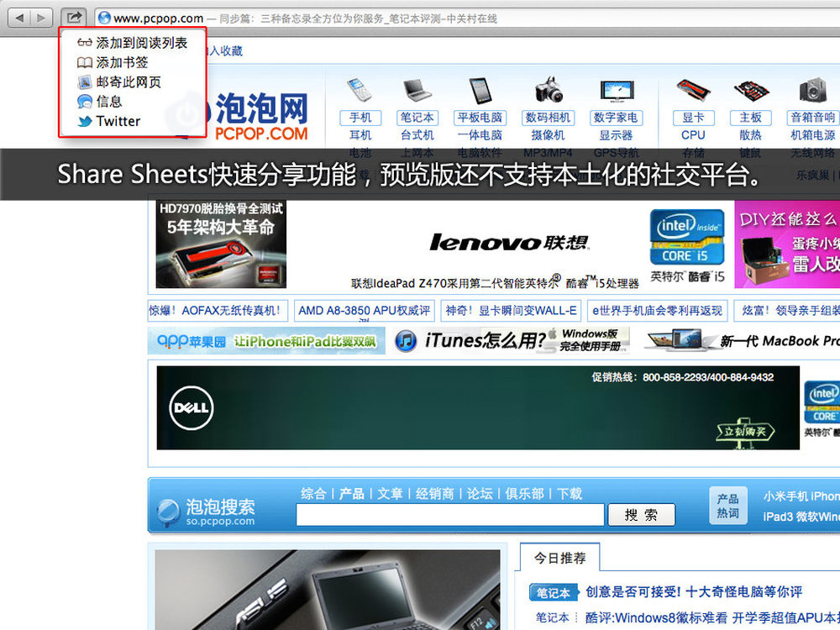840x630 pixels.
Task: Click the Intel Core i5 badge beside Lenovo
Action: (687, 237)
